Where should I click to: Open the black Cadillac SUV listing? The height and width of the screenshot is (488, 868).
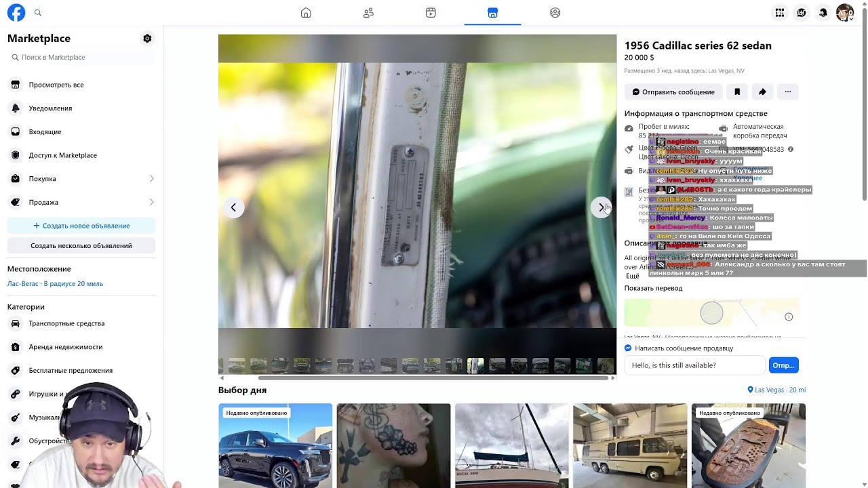275,445
